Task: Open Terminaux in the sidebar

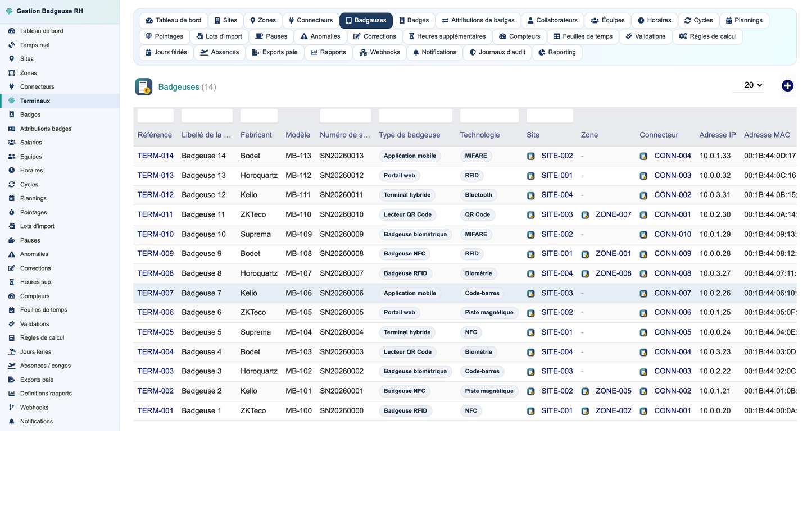Action: point(35,101)
